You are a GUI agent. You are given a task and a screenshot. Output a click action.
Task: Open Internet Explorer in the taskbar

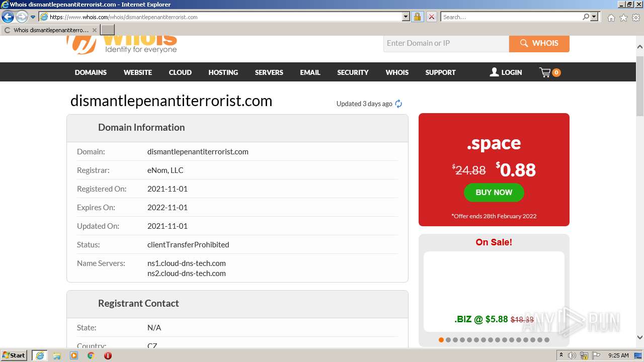tap(39, 355)
